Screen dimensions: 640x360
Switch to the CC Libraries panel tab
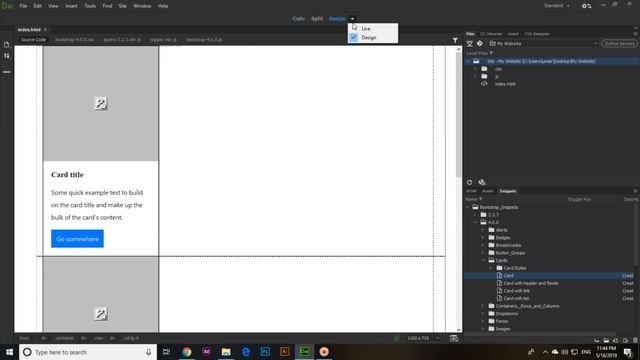click(x=491, y=34)
